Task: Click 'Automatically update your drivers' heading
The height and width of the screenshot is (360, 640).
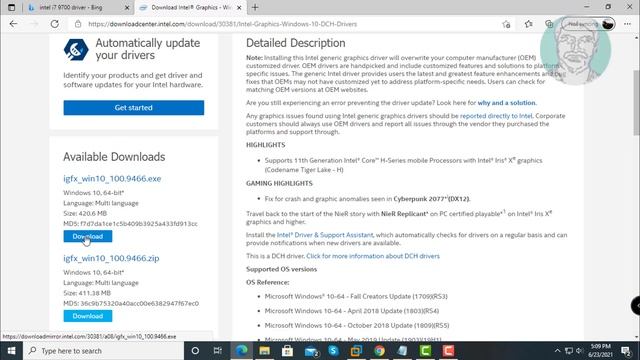Action: (148, 49)
